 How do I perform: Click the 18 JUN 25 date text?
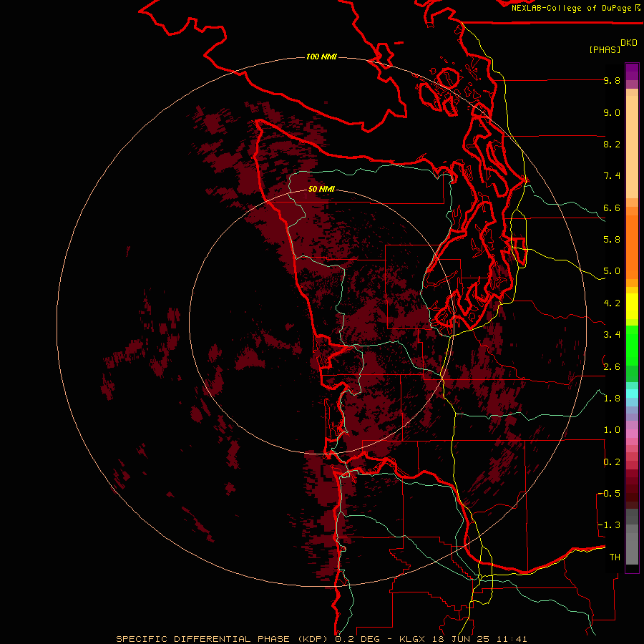click(460, 639)
